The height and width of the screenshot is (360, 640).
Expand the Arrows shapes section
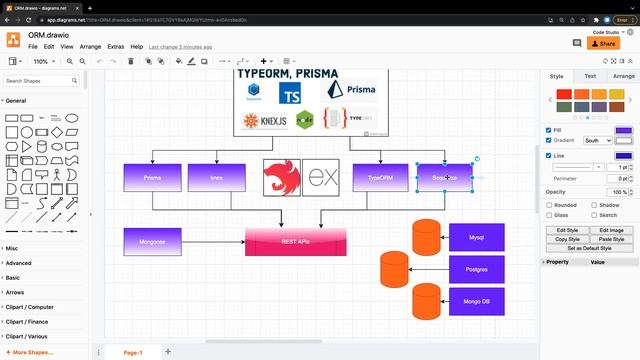[15, 292]
